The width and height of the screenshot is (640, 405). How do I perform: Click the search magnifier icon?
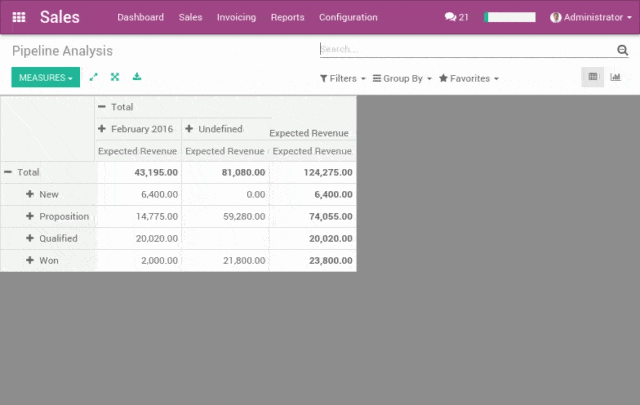click(622, 50)
